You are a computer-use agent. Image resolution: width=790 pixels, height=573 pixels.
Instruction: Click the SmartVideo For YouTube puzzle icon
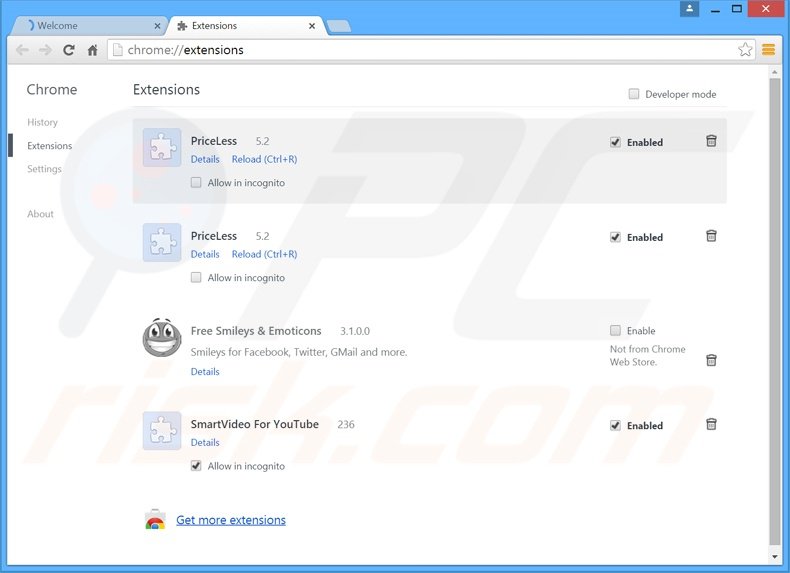click(x=162, y=430)
